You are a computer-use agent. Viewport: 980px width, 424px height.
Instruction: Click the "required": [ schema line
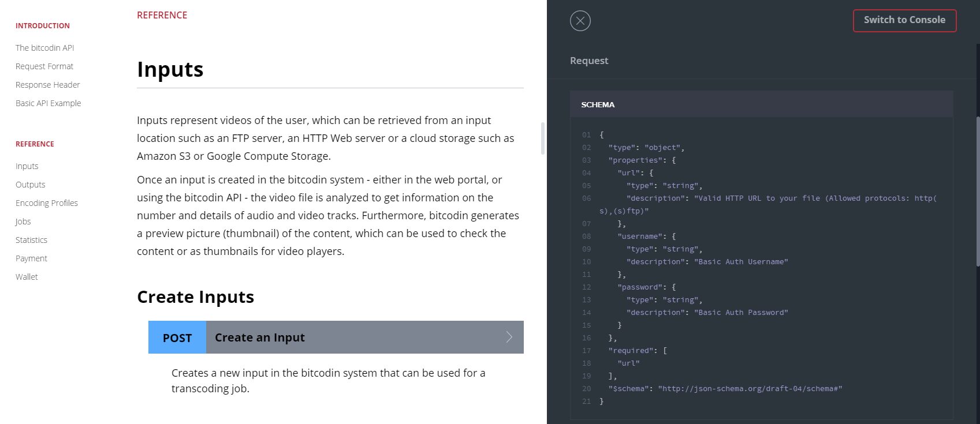point(638,351)
